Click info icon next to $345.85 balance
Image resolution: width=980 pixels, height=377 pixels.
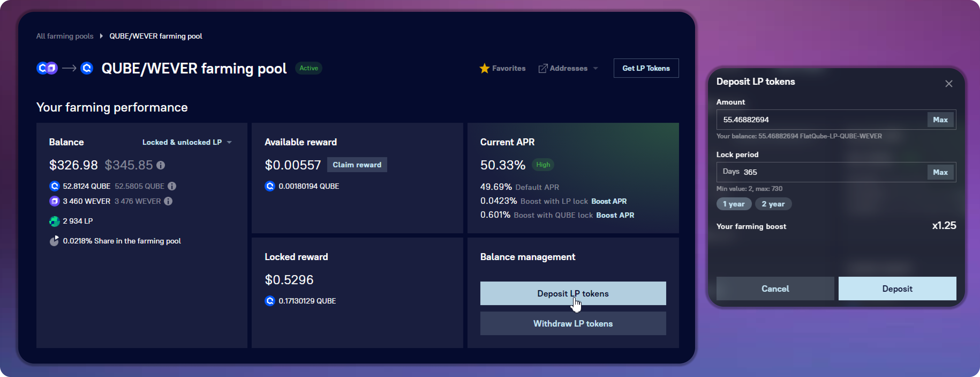click(161, 165)
